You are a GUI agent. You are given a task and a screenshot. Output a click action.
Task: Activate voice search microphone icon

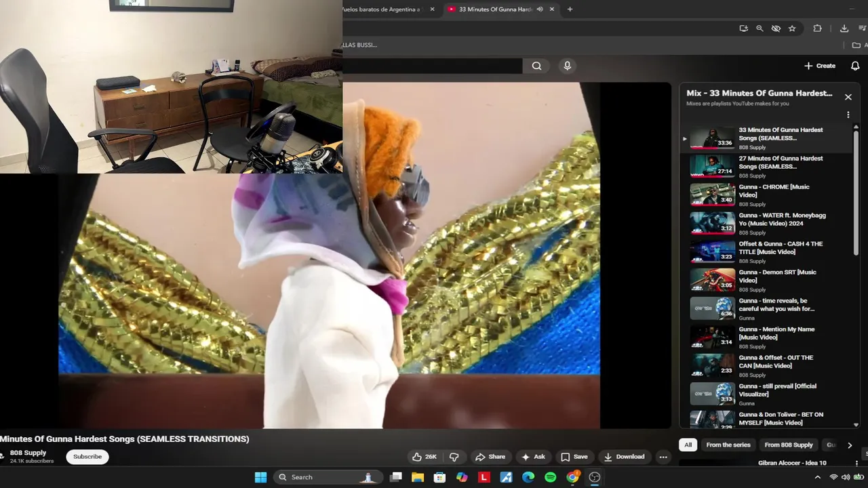pyautogui.click(x=568, y=66)
